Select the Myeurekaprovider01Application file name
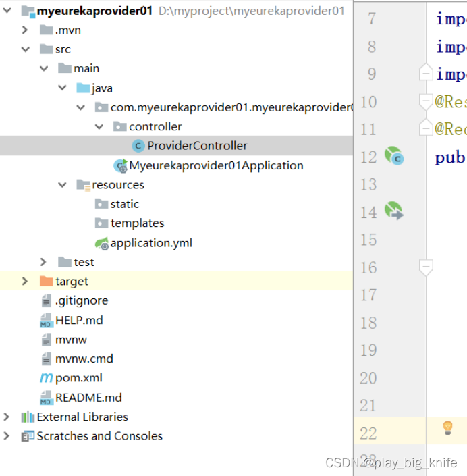Viewport: 467px width, 476px height. [x=216, y=165]
